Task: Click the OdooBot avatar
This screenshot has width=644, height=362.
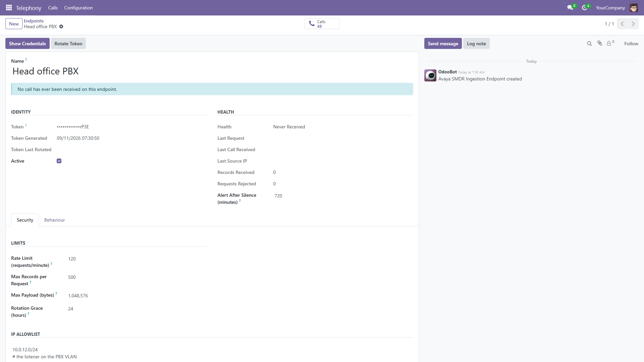Action: pos(430,75)
